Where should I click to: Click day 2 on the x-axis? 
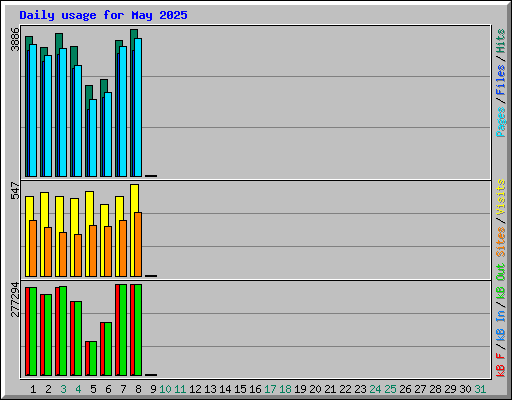48,389
